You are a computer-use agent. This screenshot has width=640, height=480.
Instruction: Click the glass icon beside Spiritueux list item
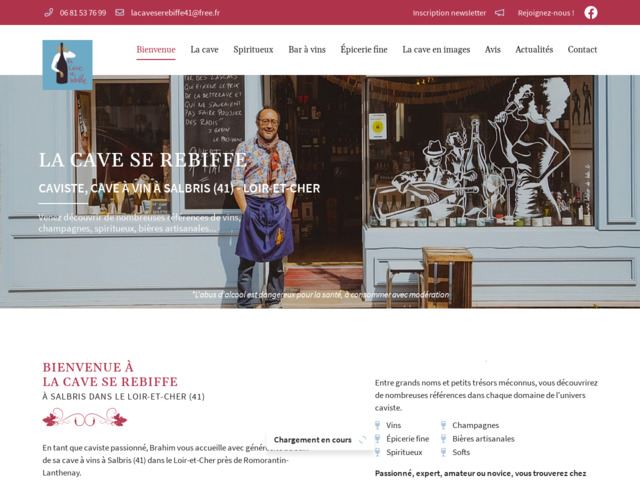tap(378, 452)
